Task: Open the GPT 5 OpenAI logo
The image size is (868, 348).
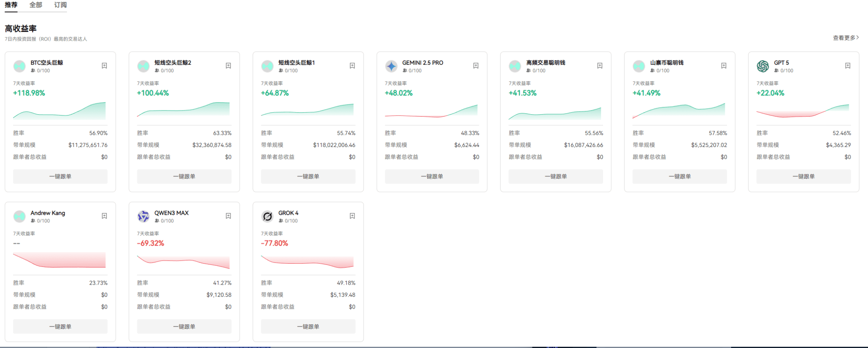Action: 763,66
